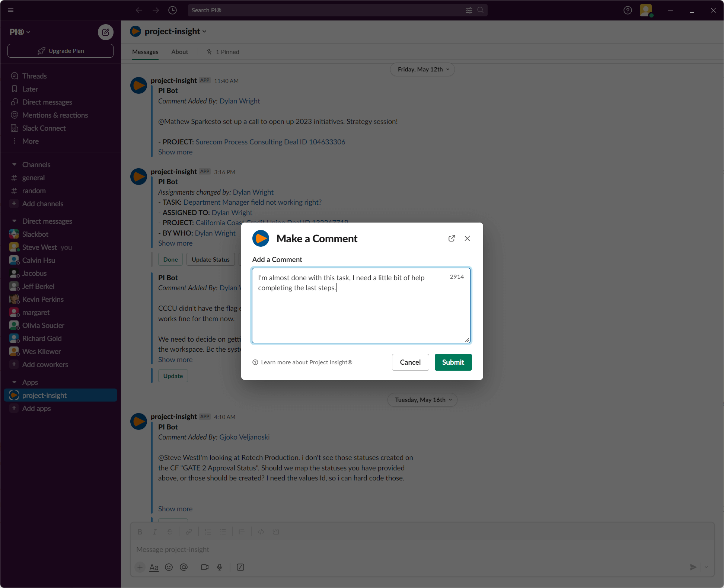Open the history clock icon
Viewport: 724px width, 588px height.
(x=172, y=10)
